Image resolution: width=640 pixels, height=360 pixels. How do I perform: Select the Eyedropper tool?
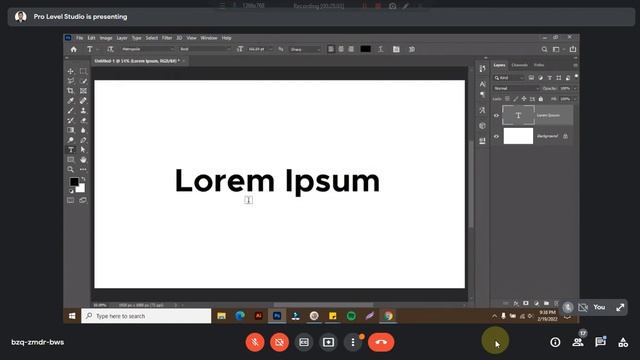[71, 100]
